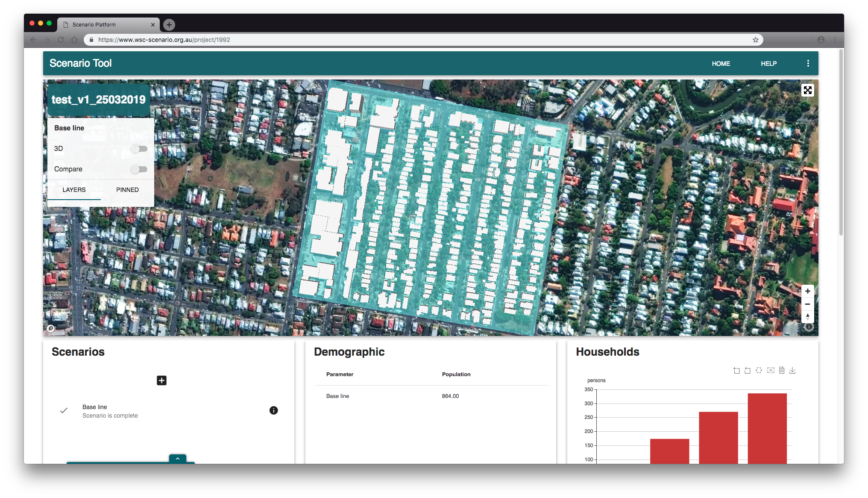Open HELP in the header
The image size is (868, 498).
pos(768,64)
